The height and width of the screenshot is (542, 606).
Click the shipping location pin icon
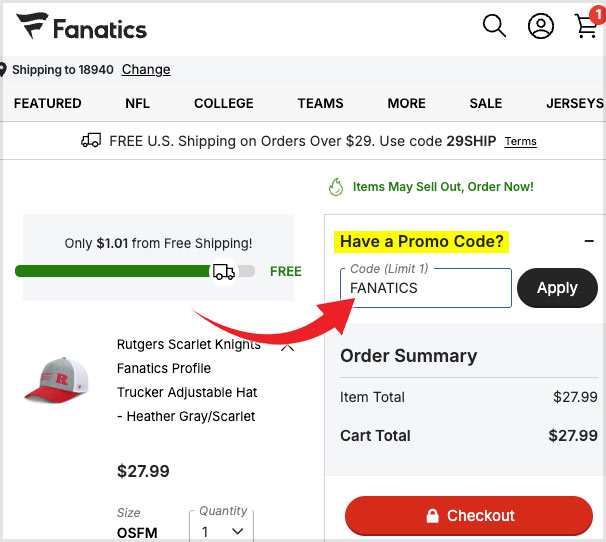[x=4, y=70]
